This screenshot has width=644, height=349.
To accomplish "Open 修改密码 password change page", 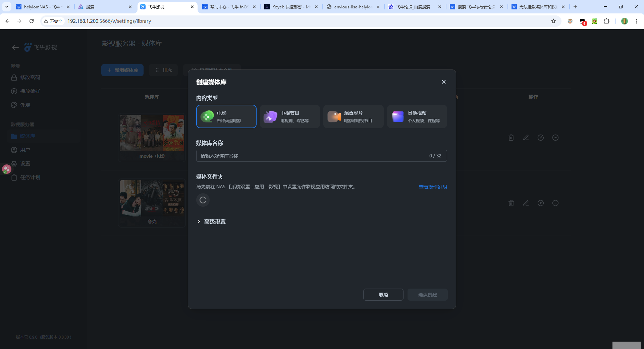I will tap(30, 77).
